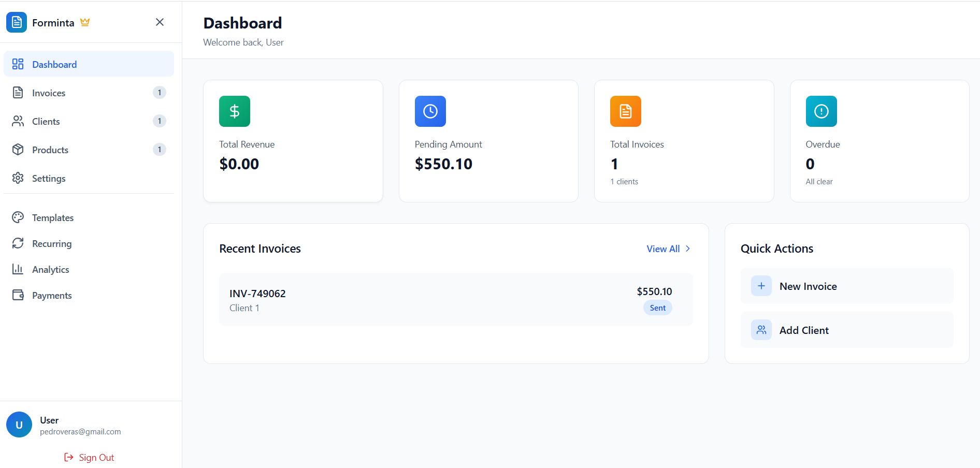
Task: Click the Forminta document logo icon
Action: 17,22
